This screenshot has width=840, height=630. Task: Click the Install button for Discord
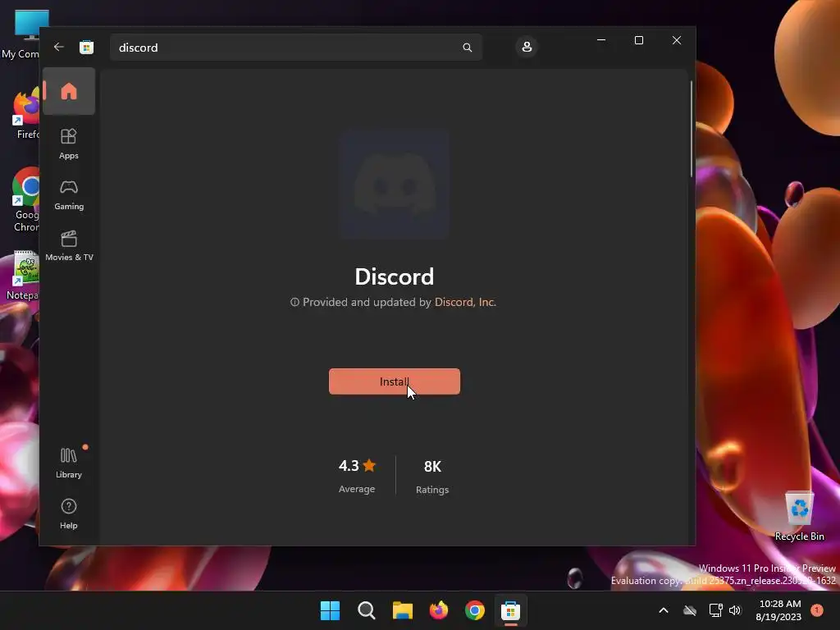[x=395, y=381]
